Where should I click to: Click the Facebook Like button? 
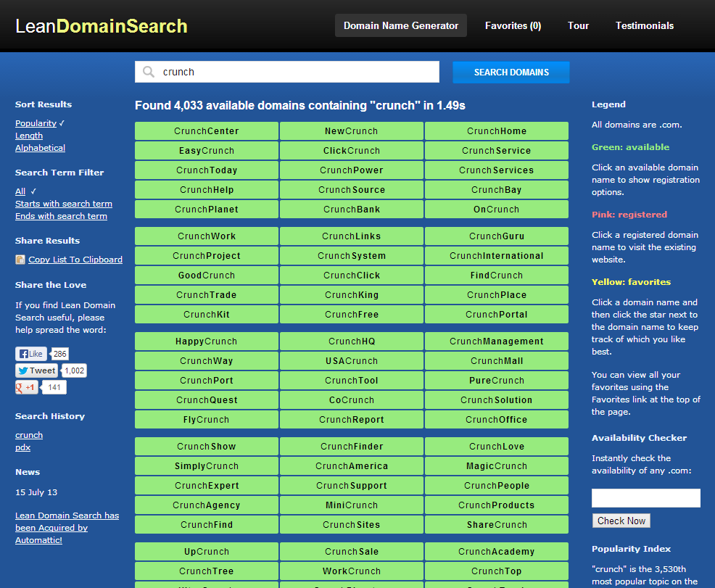31,354
